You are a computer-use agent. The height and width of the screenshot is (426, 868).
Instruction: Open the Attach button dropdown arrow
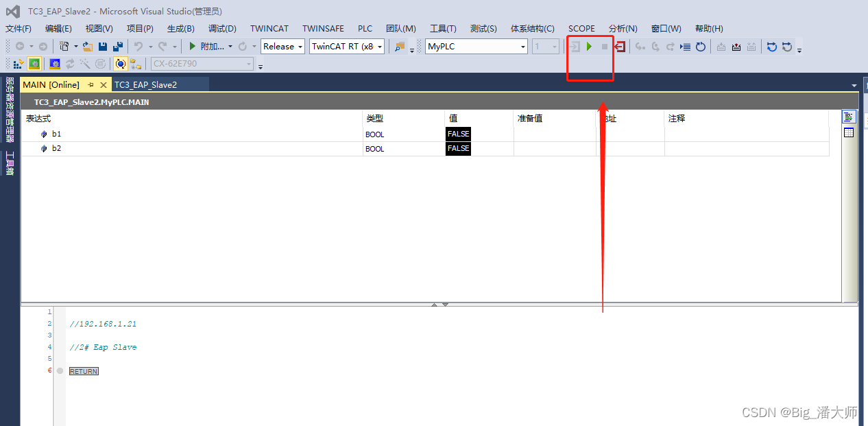click(230, 47)
